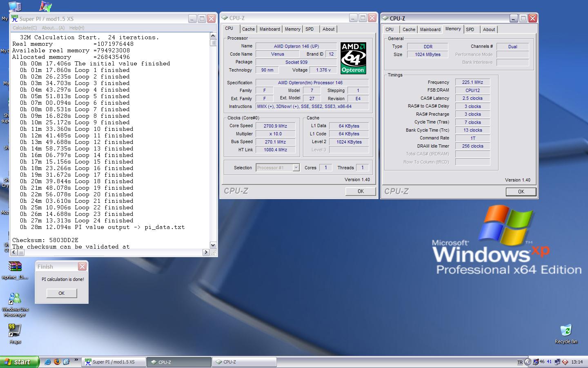588x368 pixels.
Task: Open the Help(H) menu in Super PI
Action: tap(77, 28)
